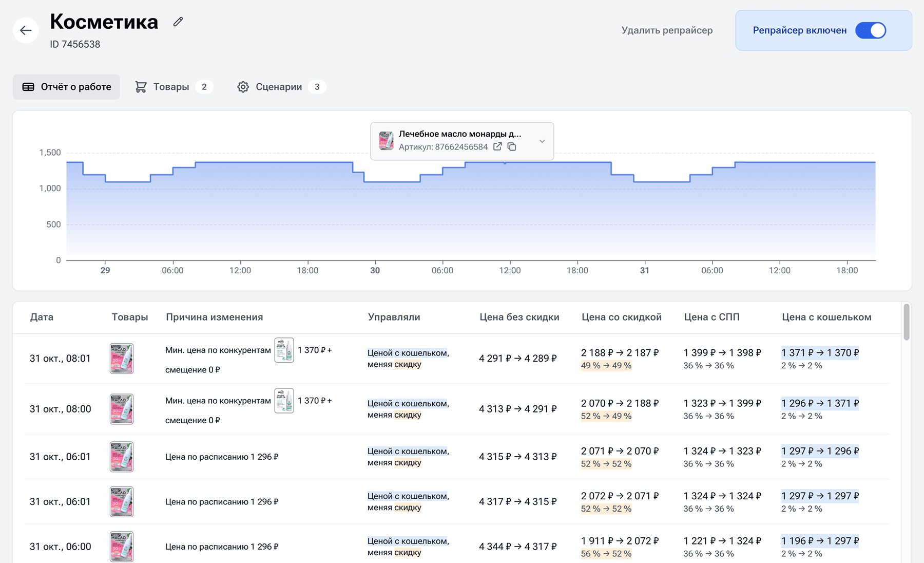Click the table's vertical scrollbar
This screenshot has height=563, width=924.
point(907,323)
